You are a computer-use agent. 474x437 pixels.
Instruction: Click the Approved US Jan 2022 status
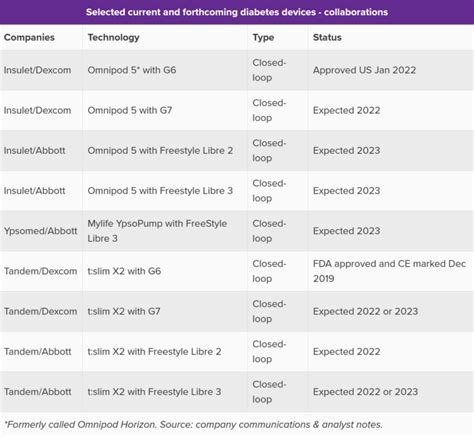pos(364,70)
